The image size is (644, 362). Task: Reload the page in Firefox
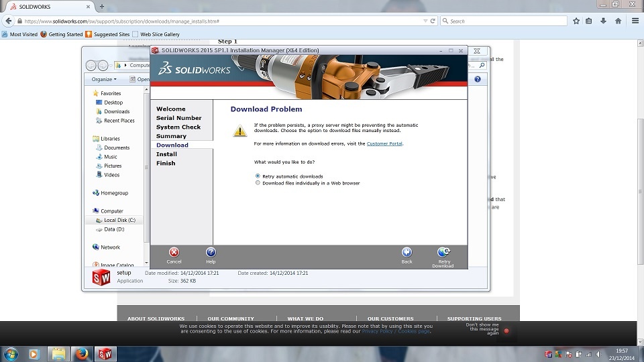(433, 21)
